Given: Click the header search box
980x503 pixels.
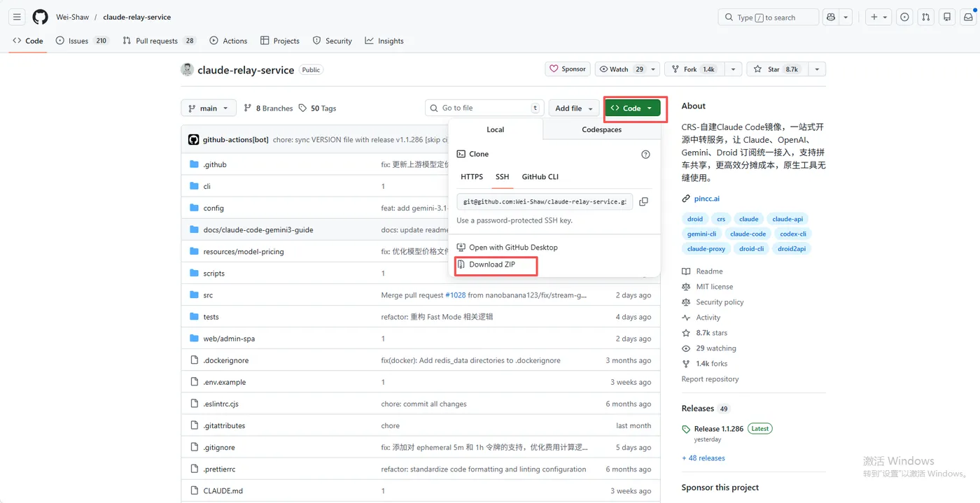Looking at the screenshot, I should point(768,17).
